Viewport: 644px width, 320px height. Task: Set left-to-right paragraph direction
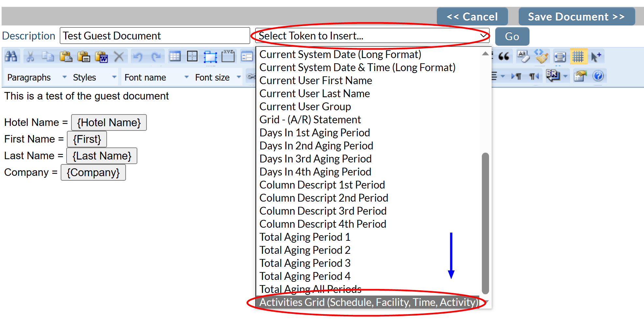[x=516, y=76]
